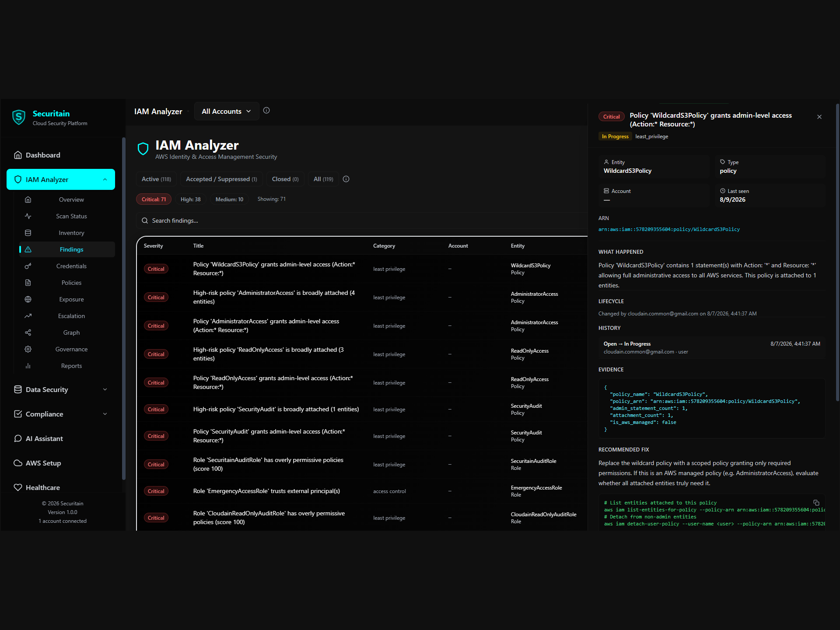Click the Overview home icon
The image size is (840, 630).
point(28,199)
